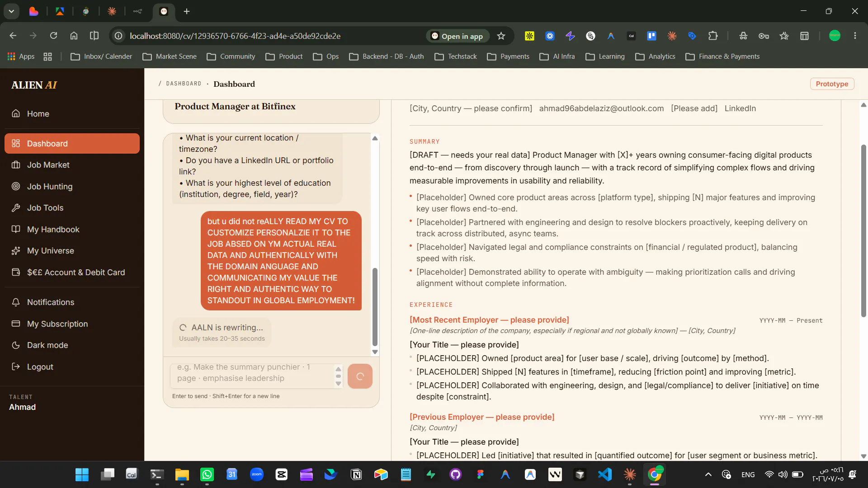Open My Universe sparkle icon

pyautogui.click(x=16, y=251)
